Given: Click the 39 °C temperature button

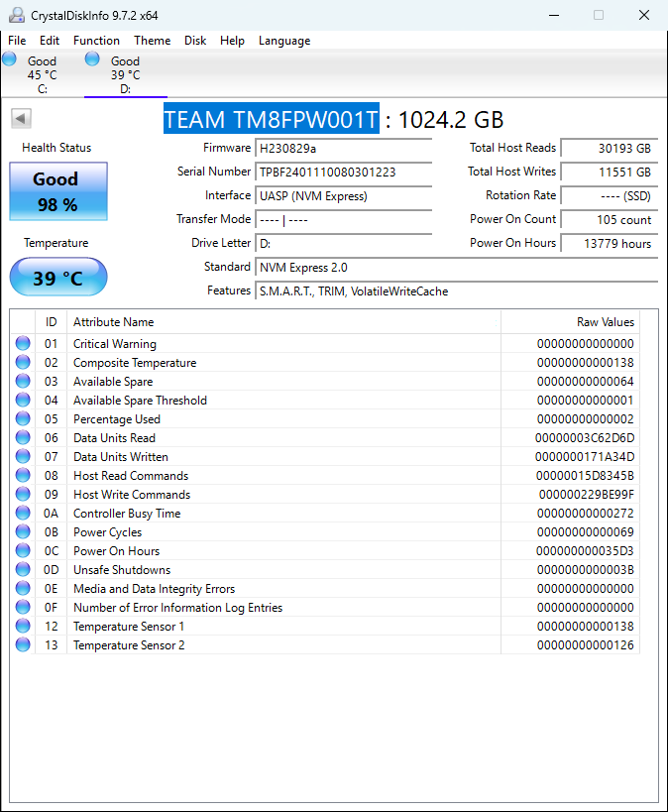Looking at the screenshot, I should click(x=58, y=277).
